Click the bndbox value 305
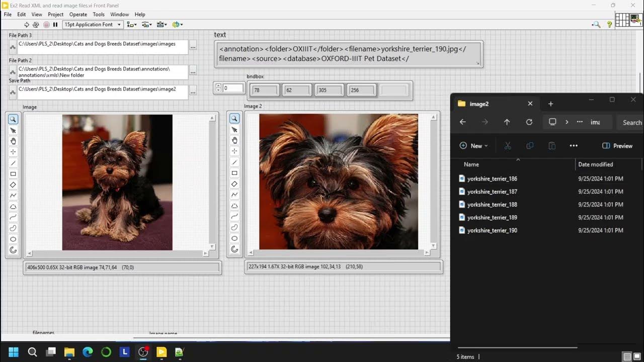This screenshot has width=644, height=362. coord(329,90)
